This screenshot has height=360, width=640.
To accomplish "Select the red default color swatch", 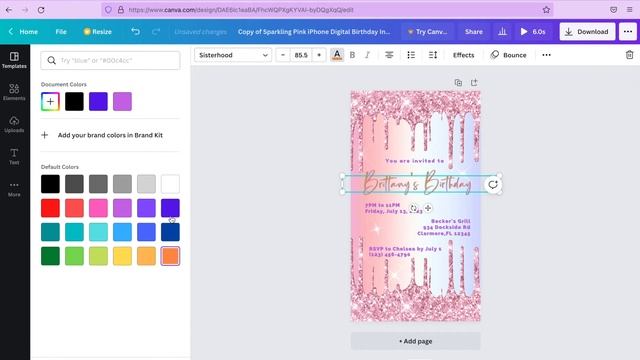I will tap(50, 208).
